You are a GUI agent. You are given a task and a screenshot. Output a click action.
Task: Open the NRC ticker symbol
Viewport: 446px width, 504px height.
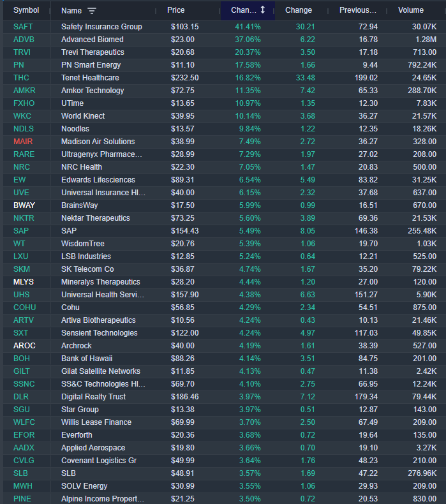[x=22, y=167]
